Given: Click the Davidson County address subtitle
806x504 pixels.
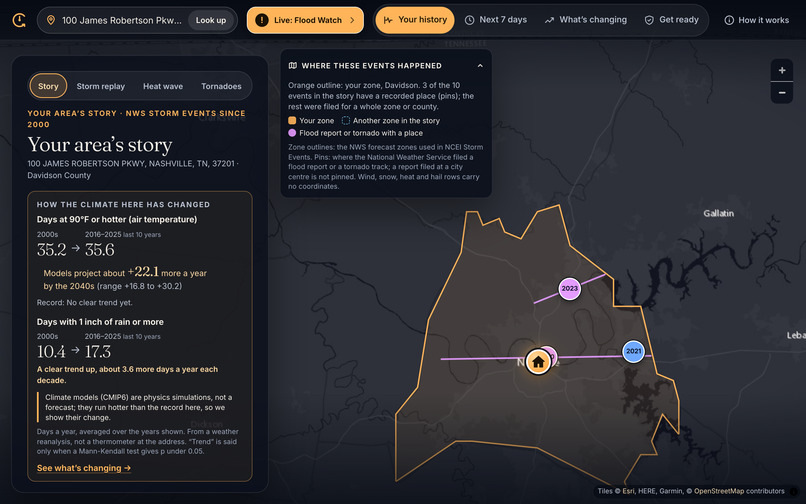Looking at the screenshot, I should coord(133,169).
